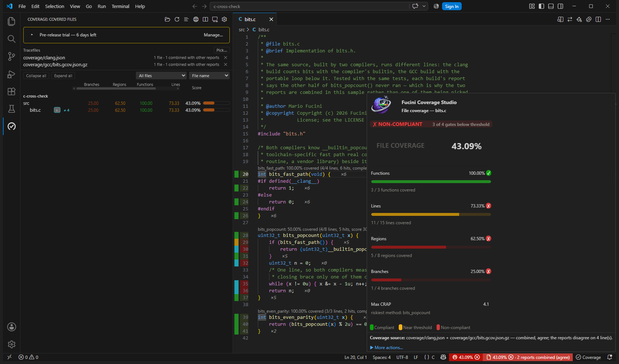This screenshot has height=364, width=619.
Task: Open the editor toolbar More Actions ellipsis
Action: click(x=608, y=19)
